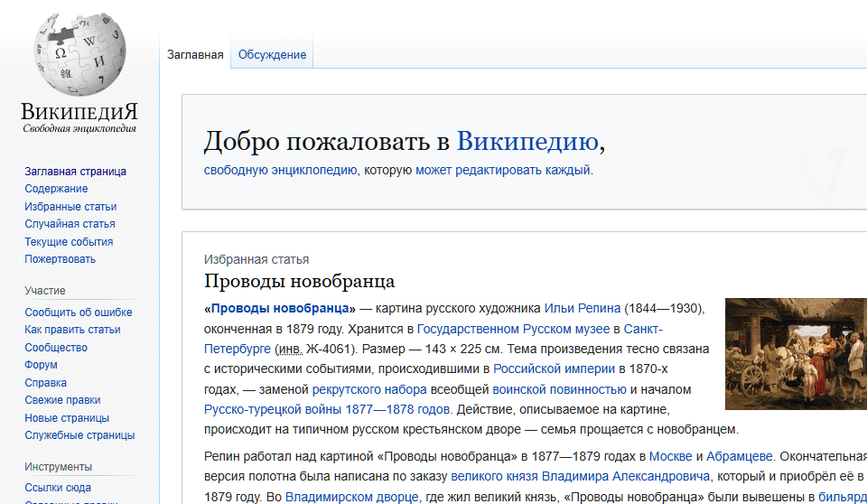
Task: Load a Случайная статья
Action: click(70, 224)
